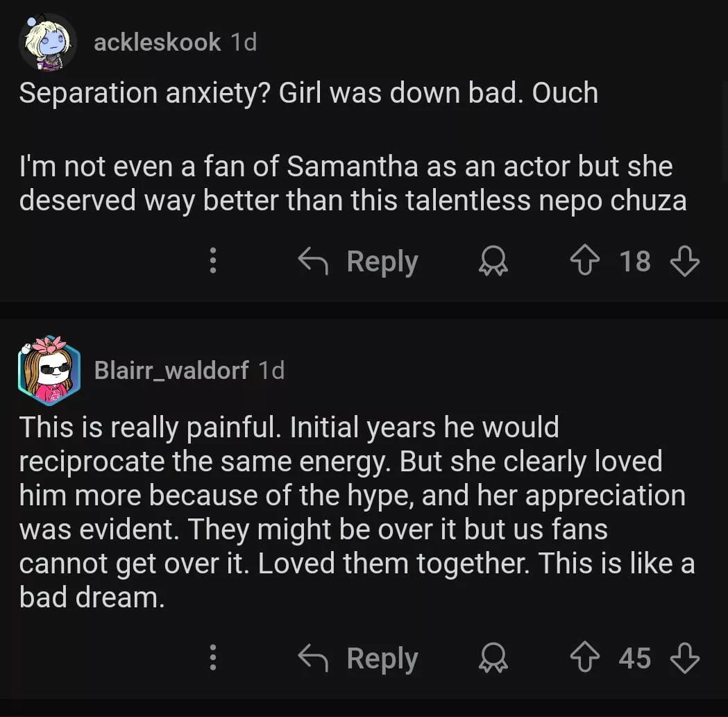Image resolution: width=728 pixels, height=717 pixels.
Task: Downvote the Blairr_waldorf comment
Action: [x=684, y=658]
